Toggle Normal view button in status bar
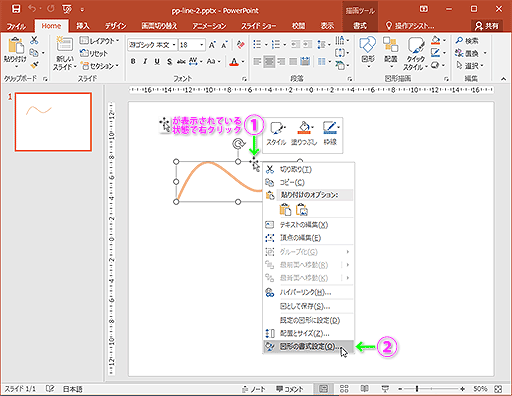This screenshot has height=396, width=512. [323, 389]
